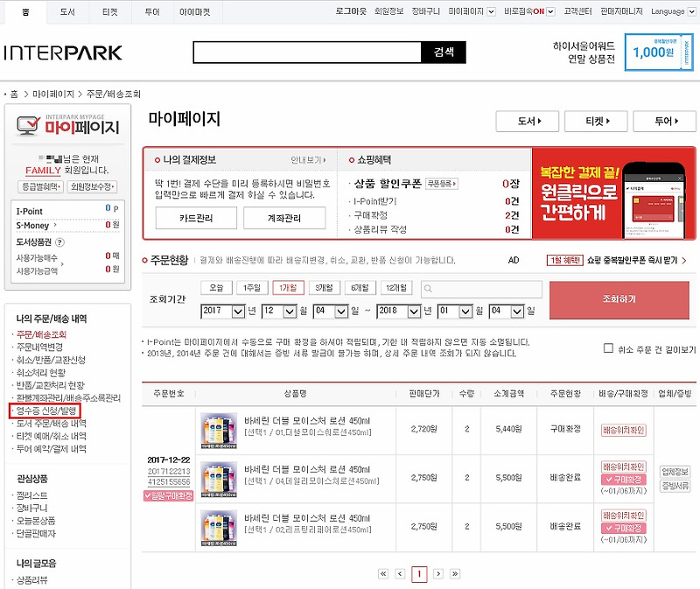Toggle 취소 주문 건 같이보기 checkbox

608,347
